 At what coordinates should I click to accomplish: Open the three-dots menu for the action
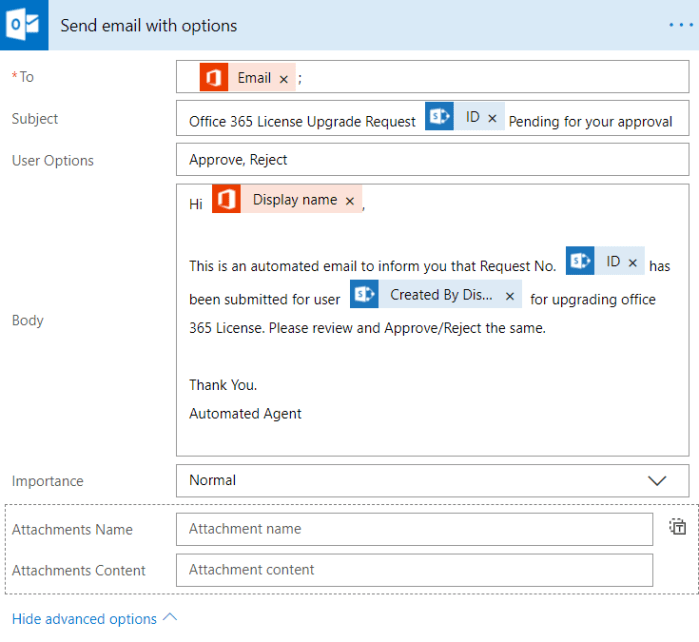pos(681,25)
